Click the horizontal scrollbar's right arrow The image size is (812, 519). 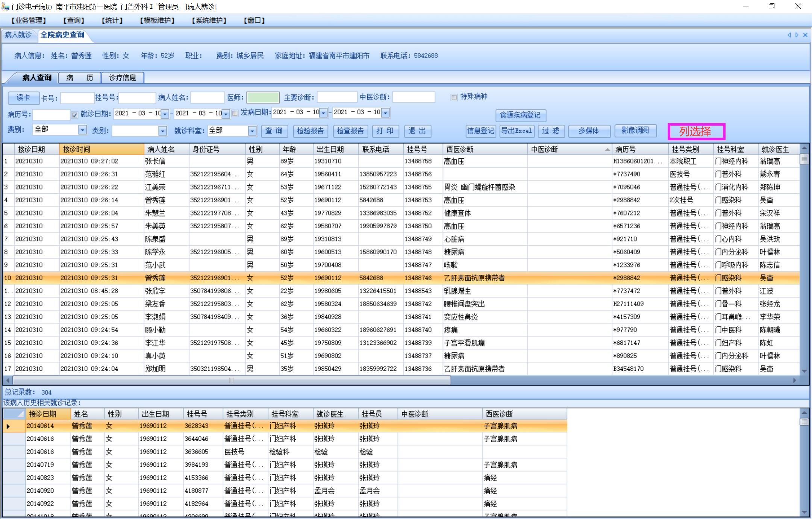click(794, 380)
